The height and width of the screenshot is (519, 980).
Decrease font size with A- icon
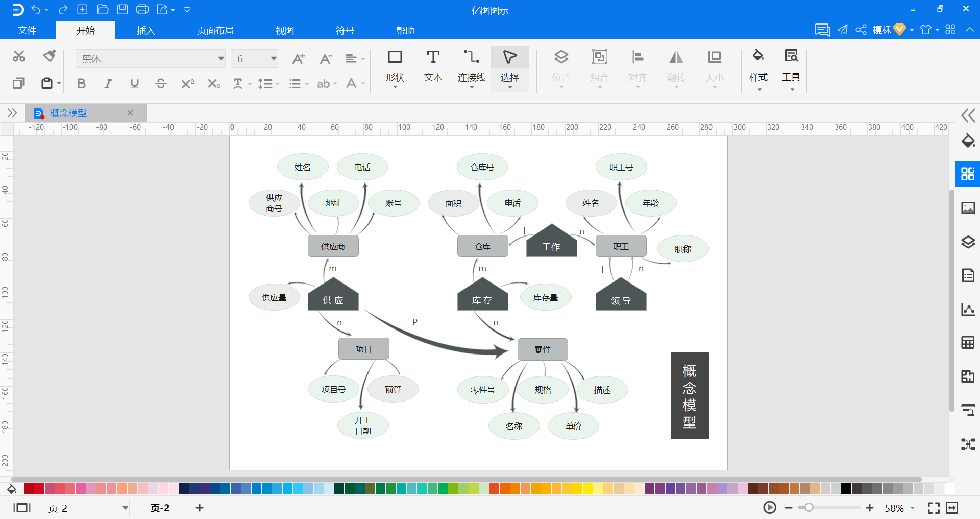[326, 59]
